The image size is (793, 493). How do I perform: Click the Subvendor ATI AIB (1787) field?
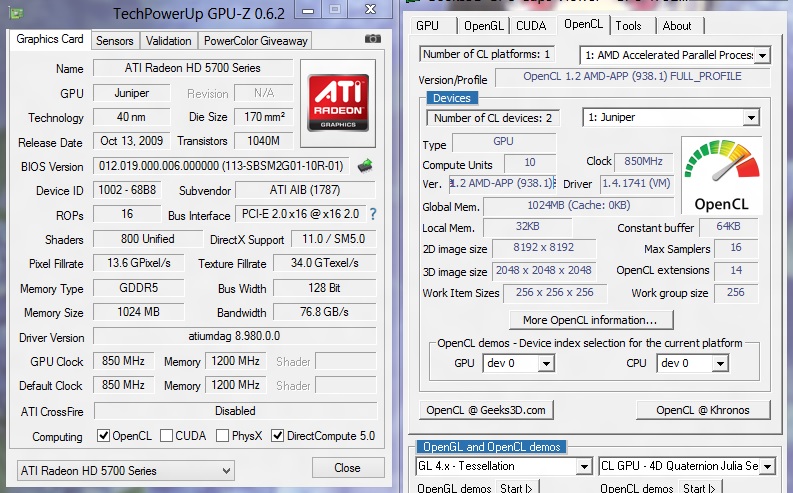305,190
